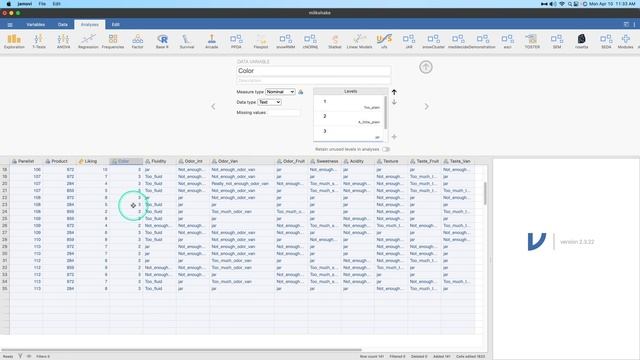This screenshot has width=640, height=360.
Task: Open the Arcade module
Action: 211,41
